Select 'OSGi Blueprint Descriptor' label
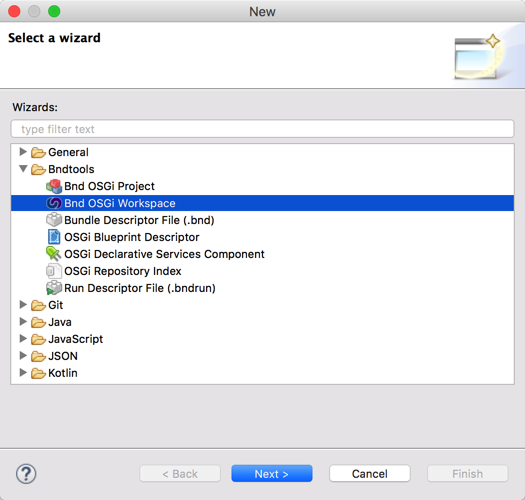The width and height of the screenshot is (525, 500). point(132,237)
